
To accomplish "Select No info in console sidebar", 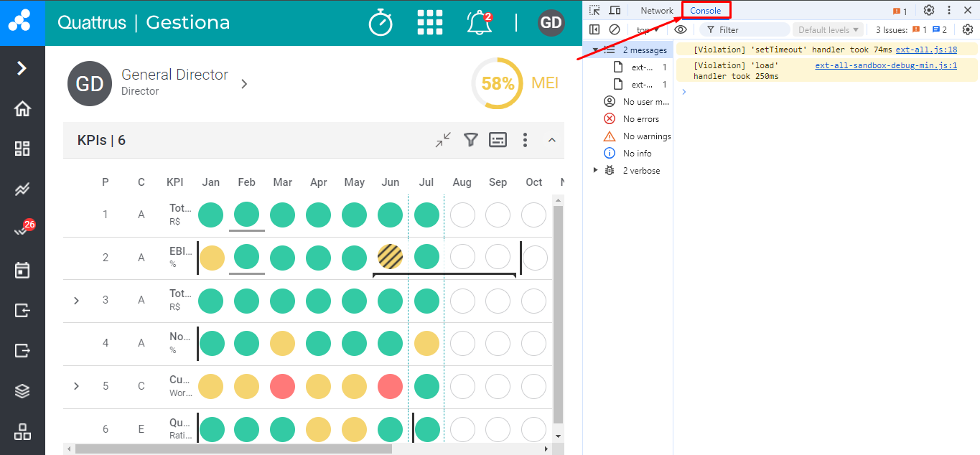I will coord(628,154).
